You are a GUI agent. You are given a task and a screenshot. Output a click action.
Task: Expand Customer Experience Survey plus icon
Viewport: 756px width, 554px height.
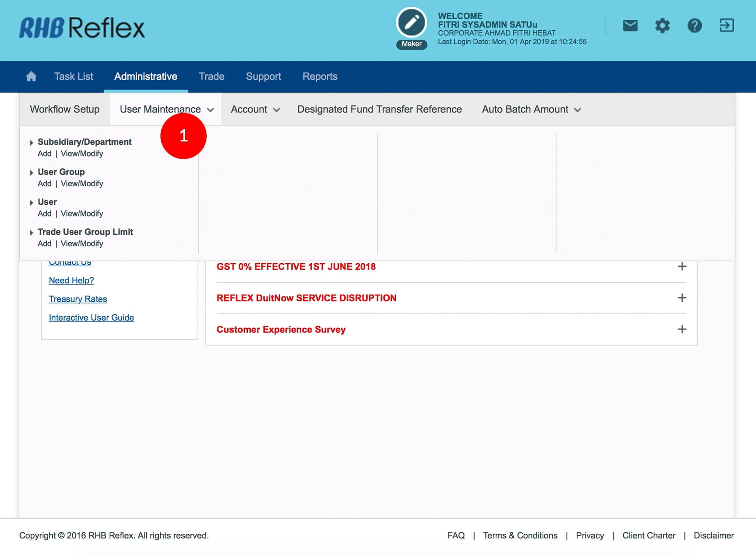pos(682,329)
